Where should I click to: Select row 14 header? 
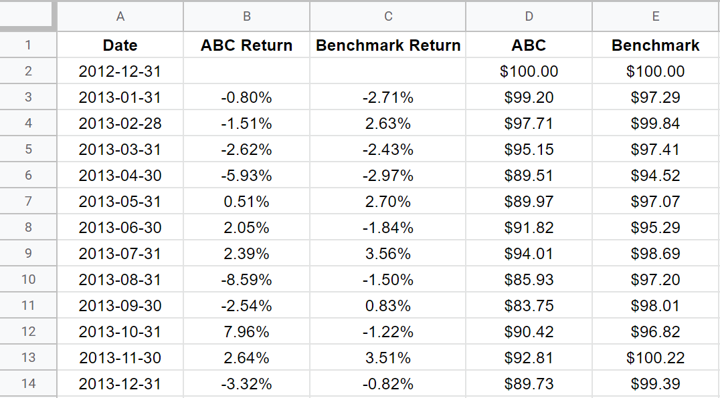[28, 383]
